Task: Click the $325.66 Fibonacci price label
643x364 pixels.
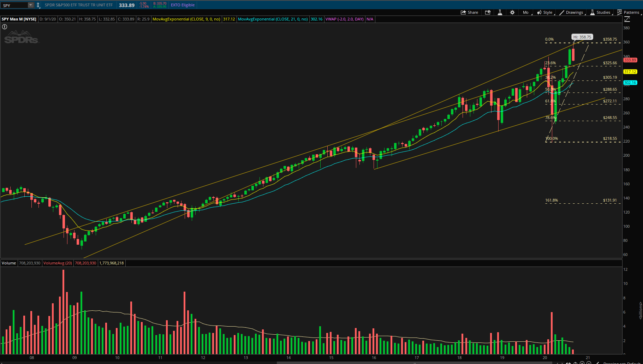Action: tap(610, 63)
